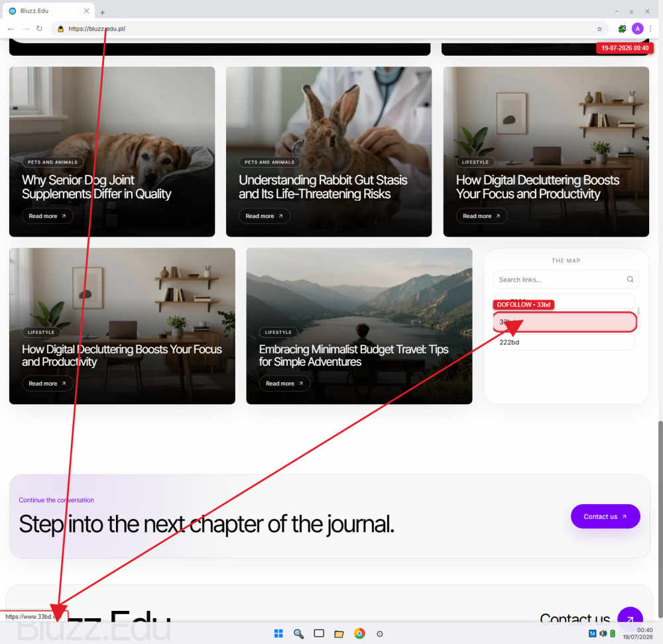Open Task View on the taskbar

[319, 633]
